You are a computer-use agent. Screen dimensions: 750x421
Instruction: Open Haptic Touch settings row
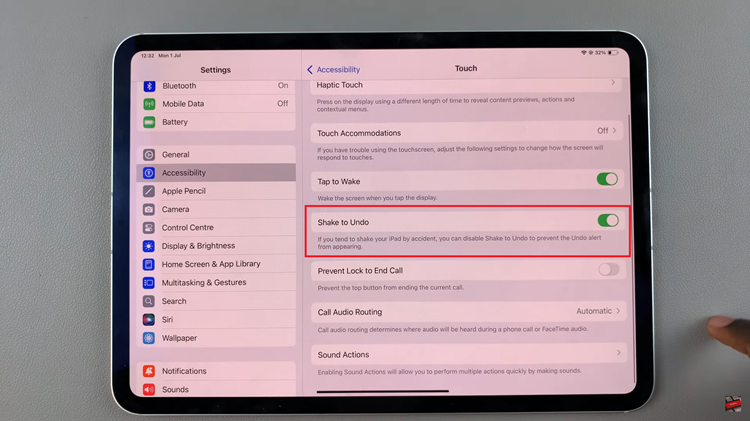[467, 85]
